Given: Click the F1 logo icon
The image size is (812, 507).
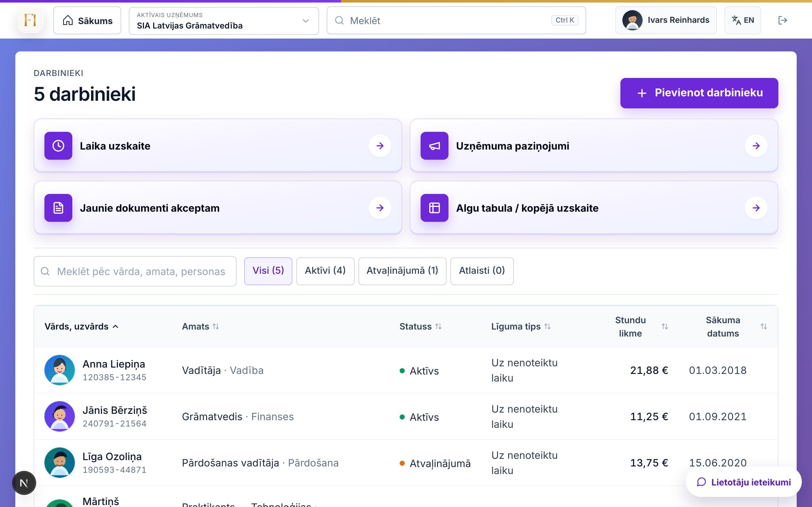Looking at the screenshot, I should click(x=30, y=21).
